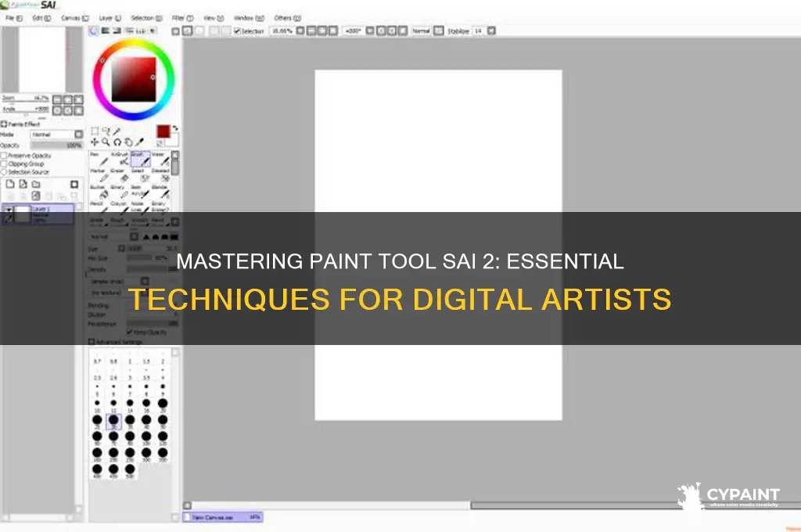Open the layer blending Mode dropdown
Screen dimensions: 801x532
tap(56, 135)
